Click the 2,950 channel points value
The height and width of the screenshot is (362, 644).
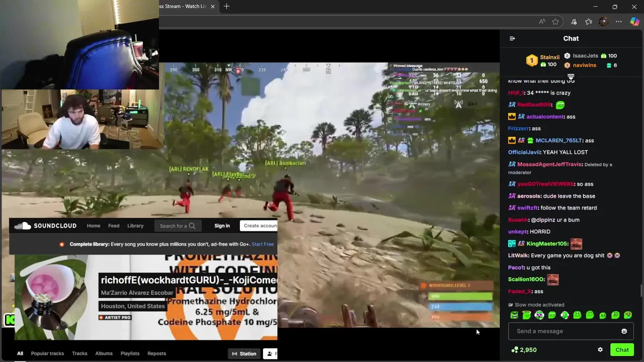(x=528, y=350)
